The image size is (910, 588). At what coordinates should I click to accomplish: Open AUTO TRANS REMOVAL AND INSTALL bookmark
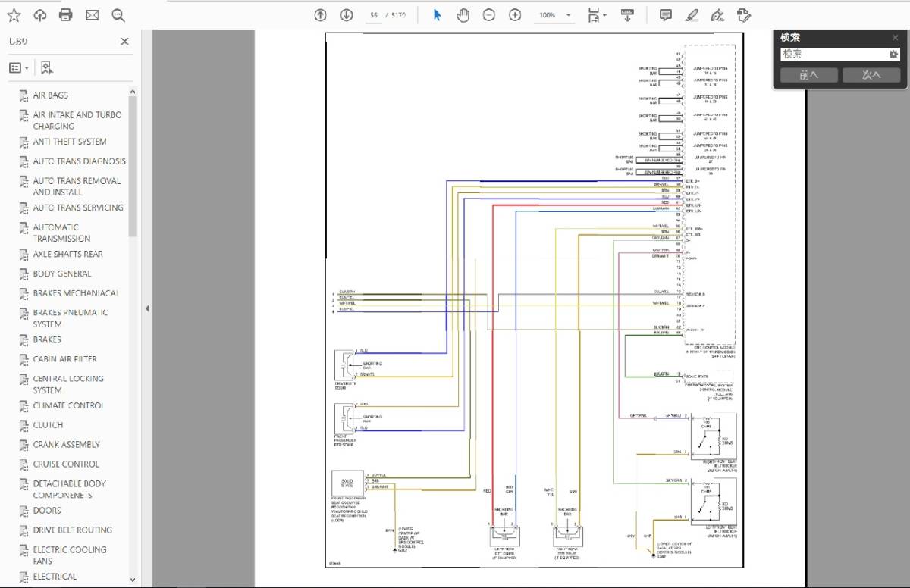click(77, 186)
